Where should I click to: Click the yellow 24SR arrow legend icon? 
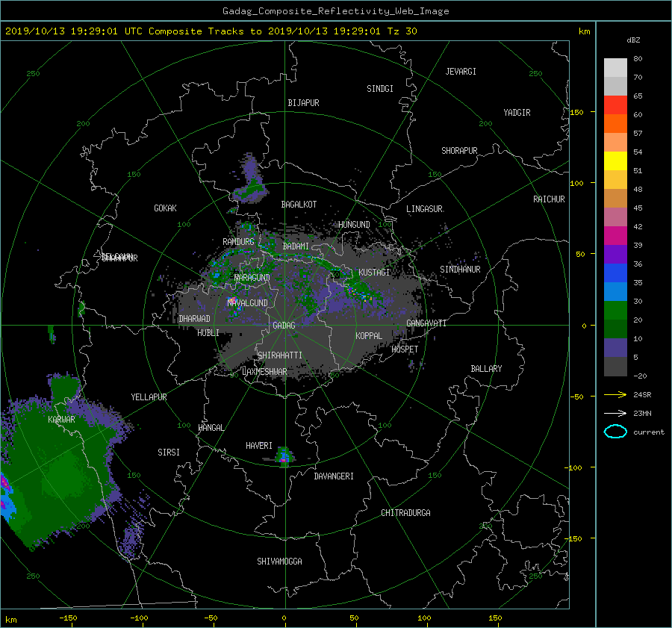pos(615,394)
